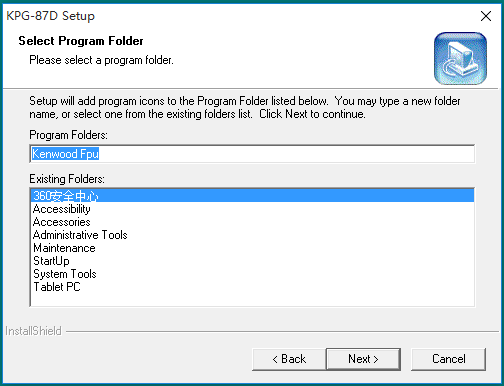The width and height of the screenshot is (504, 386).
Task: Click the Select Program Folder heading
Action: 81,41
